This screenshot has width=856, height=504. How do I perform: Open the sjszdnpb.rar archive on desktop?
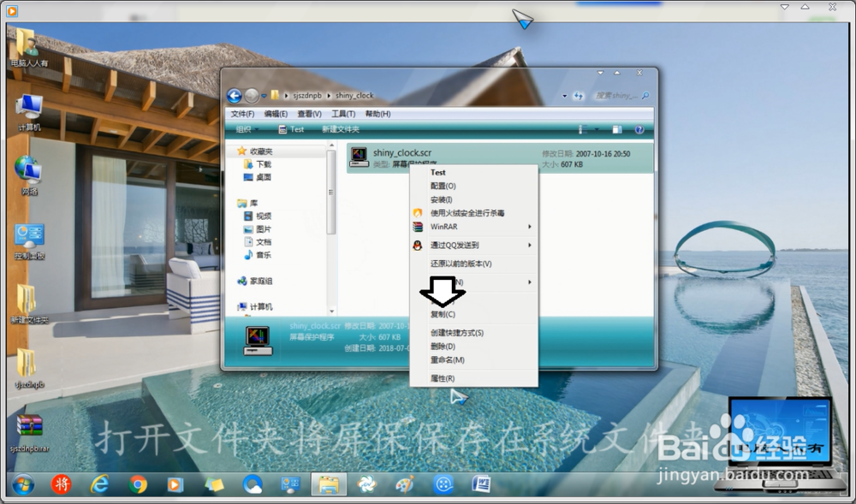29,434
